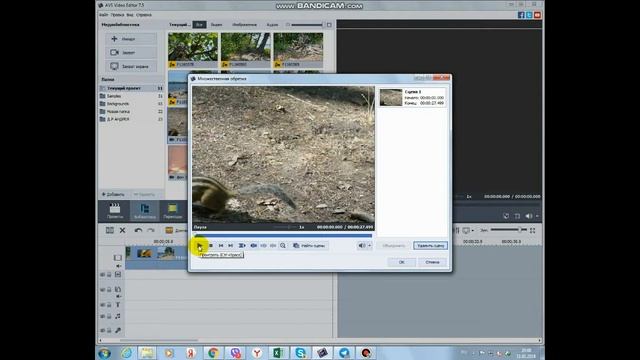
Task: Adjust the thumbnail size slider in library
Action: pos(307,24)
